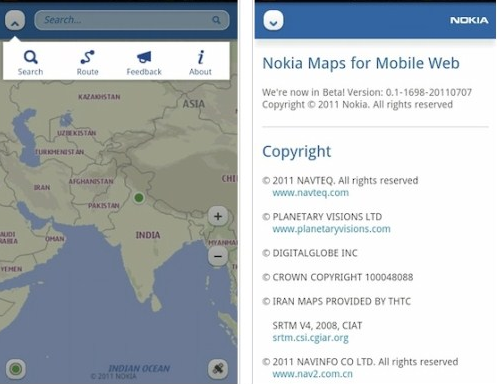Tap the INDIA label on the map
497x384 pixels.
pyautogui.click(x=148, y=235)
